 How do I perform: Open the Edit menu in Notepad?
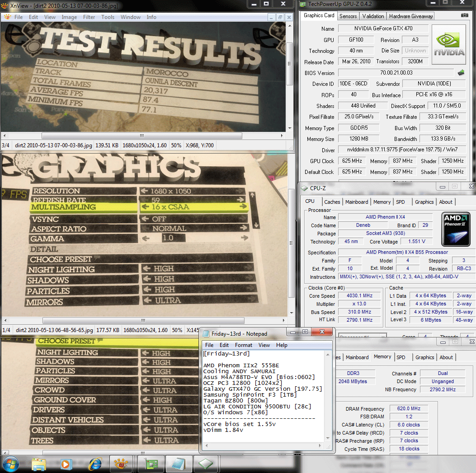tap(224, 345)
